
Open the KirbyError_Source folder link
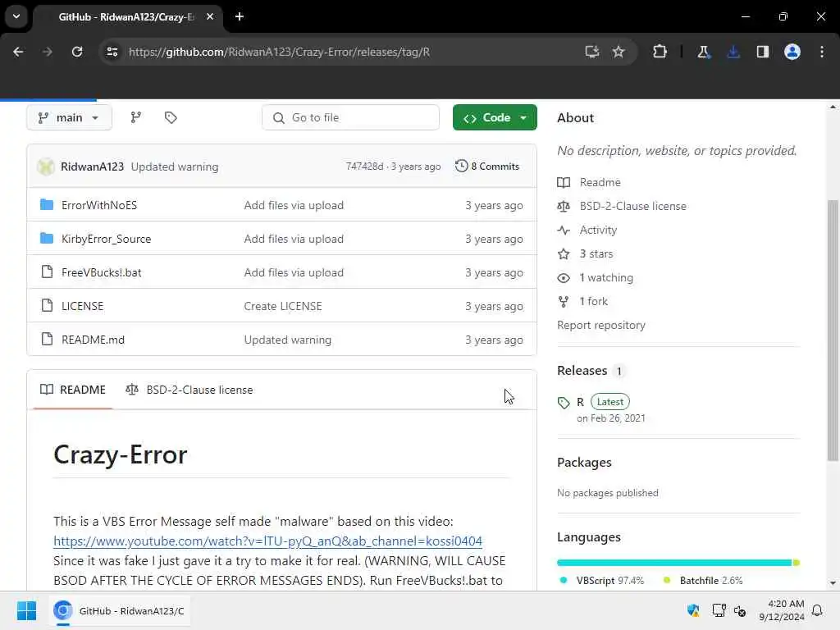[106, 239]
